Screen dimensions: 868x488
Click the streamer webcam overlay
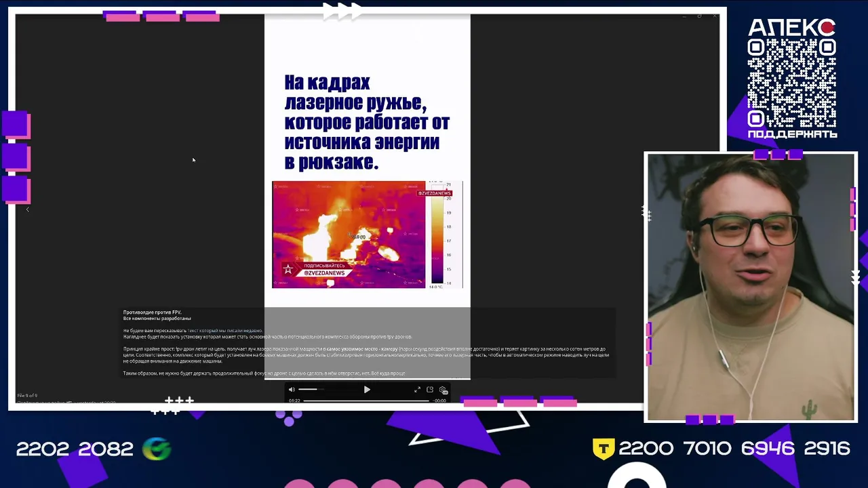pos(751,287)
